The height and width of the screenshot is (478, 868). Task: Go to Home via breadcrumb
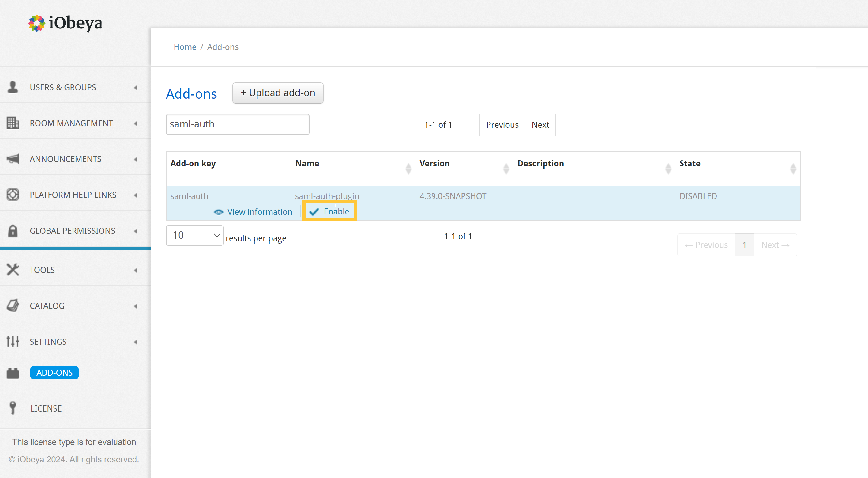coord(185,47)
